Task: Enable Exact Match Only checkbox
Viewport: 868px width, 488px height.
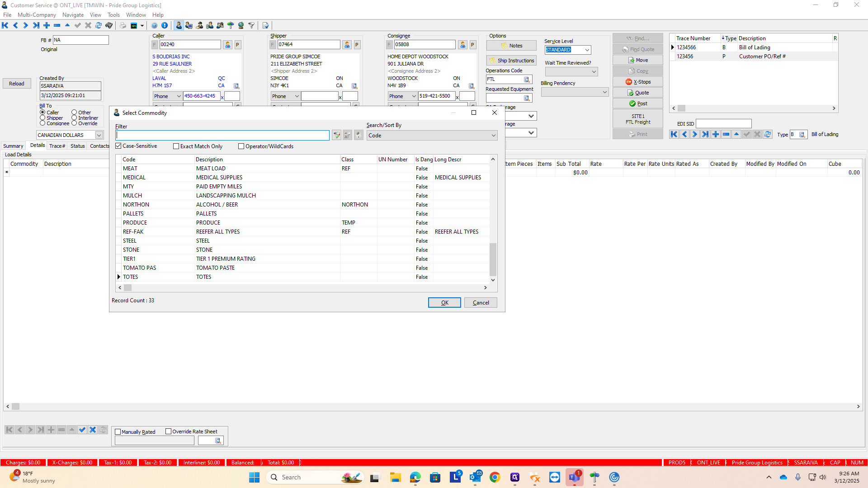Action: point(176,146)
